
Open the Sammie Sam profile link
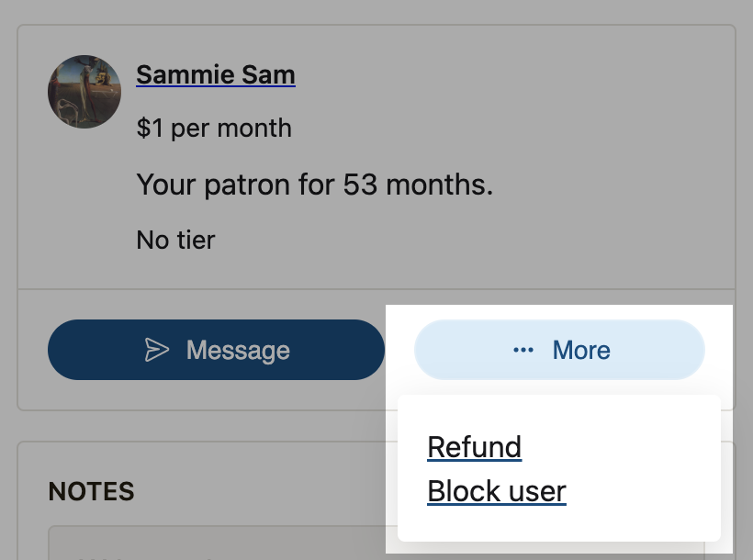(x=216, y=75)
